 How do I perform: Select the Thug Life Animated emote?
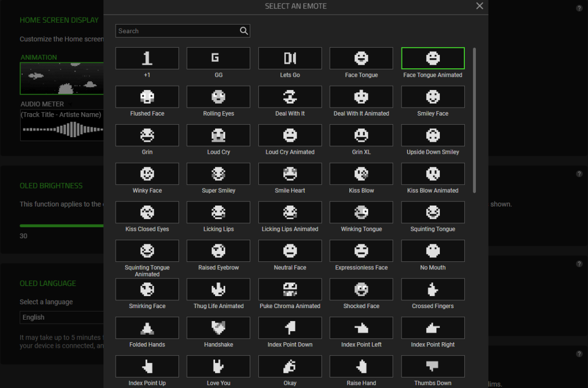(218, 289)
